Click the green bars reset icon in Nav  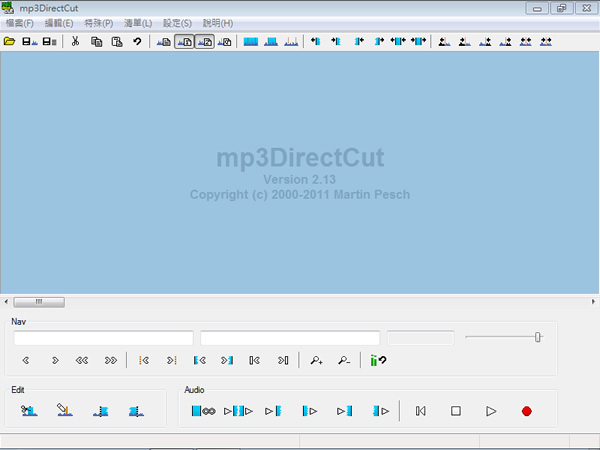(x=378, y=360)
